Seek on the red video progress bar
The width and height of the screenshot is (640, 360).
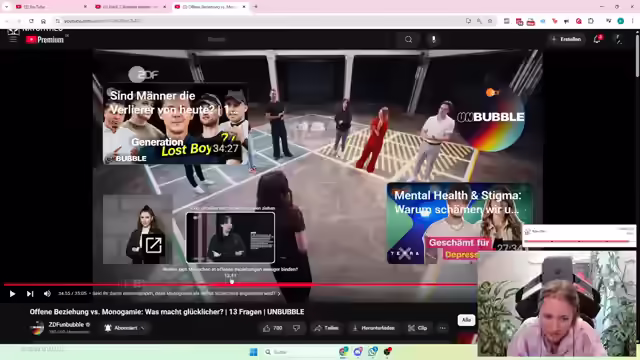coord(240,284)
